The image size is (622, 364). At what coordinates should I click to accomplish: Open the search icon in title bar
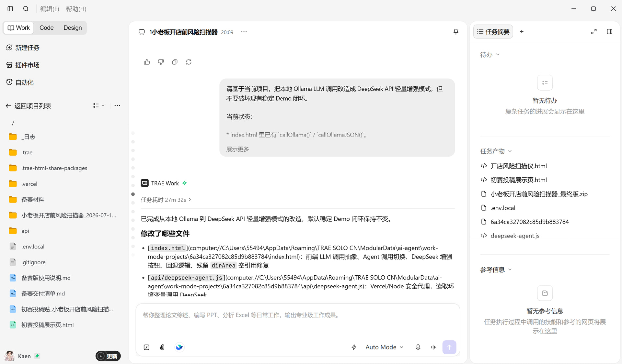click(26, 9)
